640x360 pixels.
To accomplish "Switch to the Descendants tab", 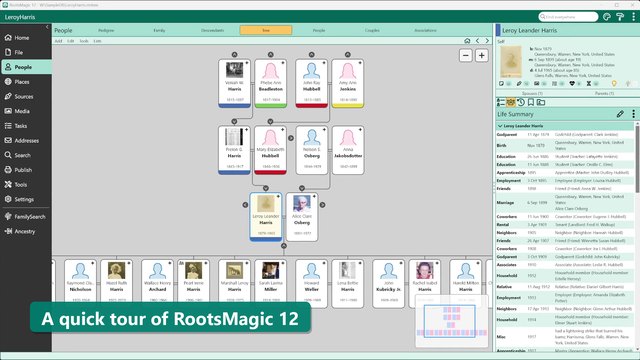I will click(x=213, y=30).
